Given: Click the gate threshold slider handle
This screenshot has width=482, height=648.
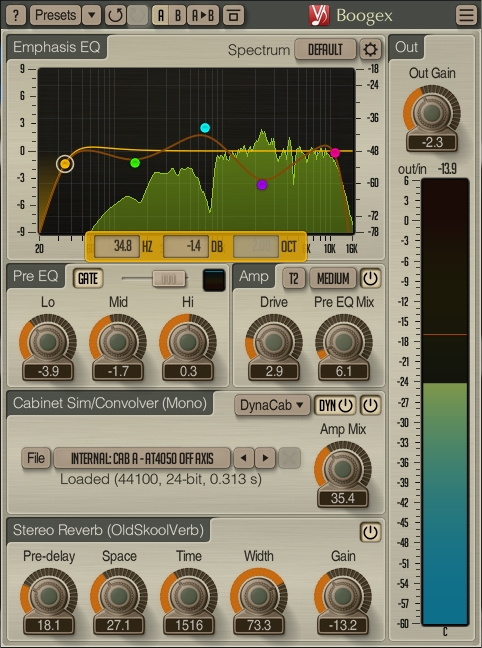Looking at the screenshot, I should pos(169,279).
